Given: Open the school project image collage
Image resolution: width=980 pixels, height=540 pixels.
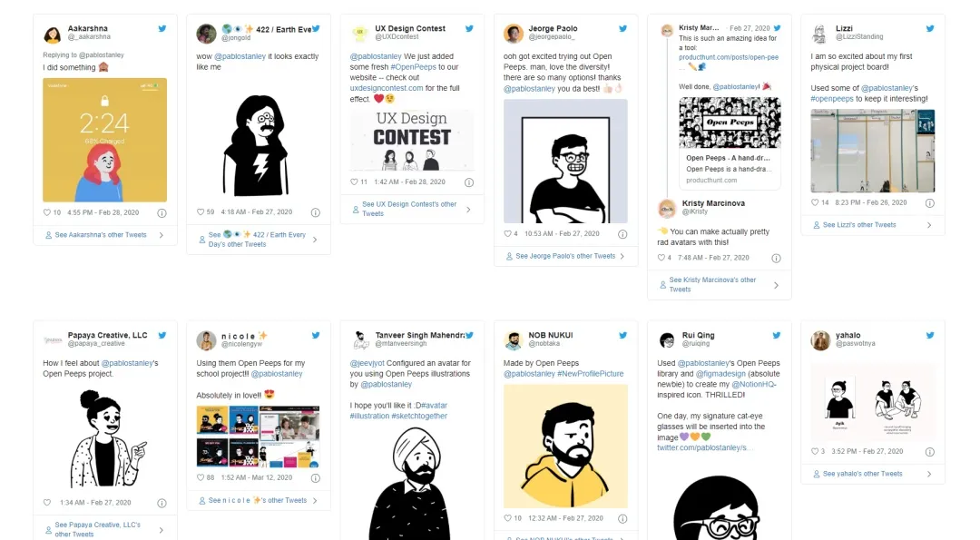Looking at the screenshot, I should pyautogui.click(x=258, y=437).
